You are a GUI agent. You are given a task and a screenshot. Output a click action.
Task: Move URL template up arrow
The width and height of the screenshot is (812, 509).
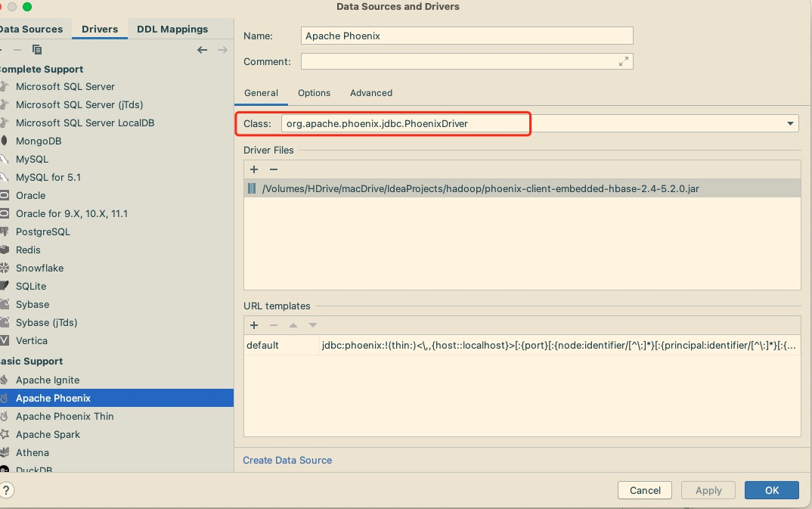click(x=293, y=325)
